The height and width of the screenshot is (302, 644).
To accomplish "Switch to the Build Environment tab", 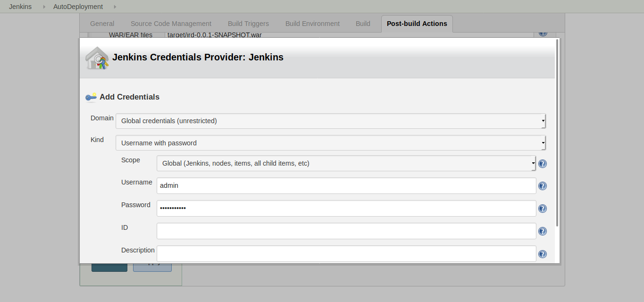I will (312, 24).
